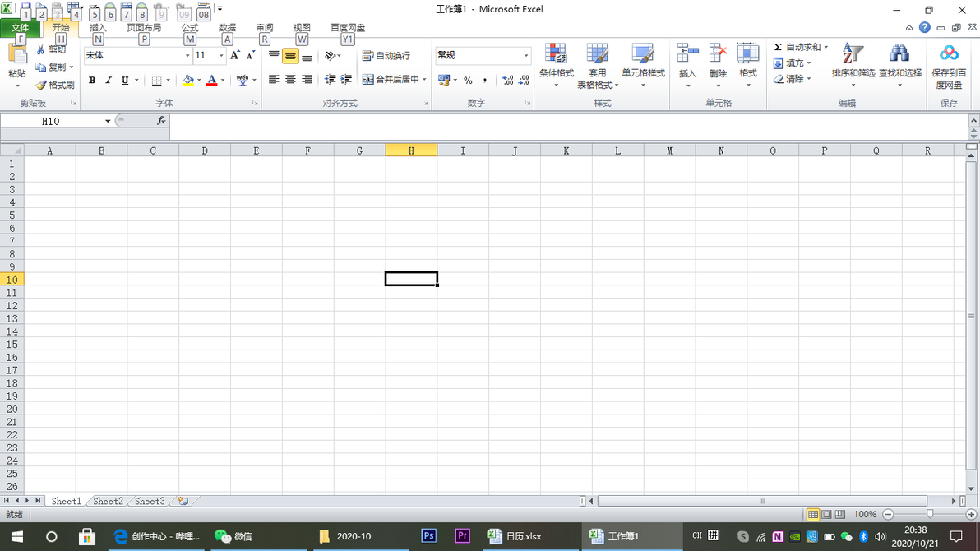Click the name box showing H10
This screenshot has width=980, height=551.
51,122
